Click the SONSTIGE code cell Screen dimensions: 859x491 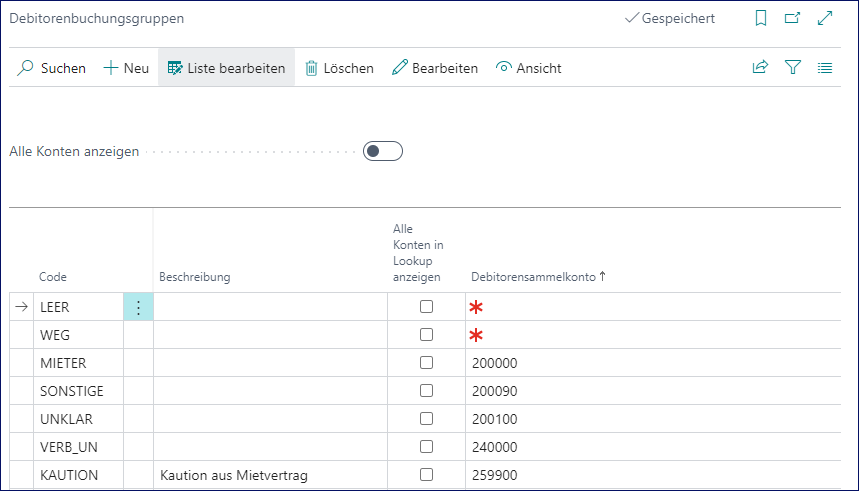coord(78,391)
